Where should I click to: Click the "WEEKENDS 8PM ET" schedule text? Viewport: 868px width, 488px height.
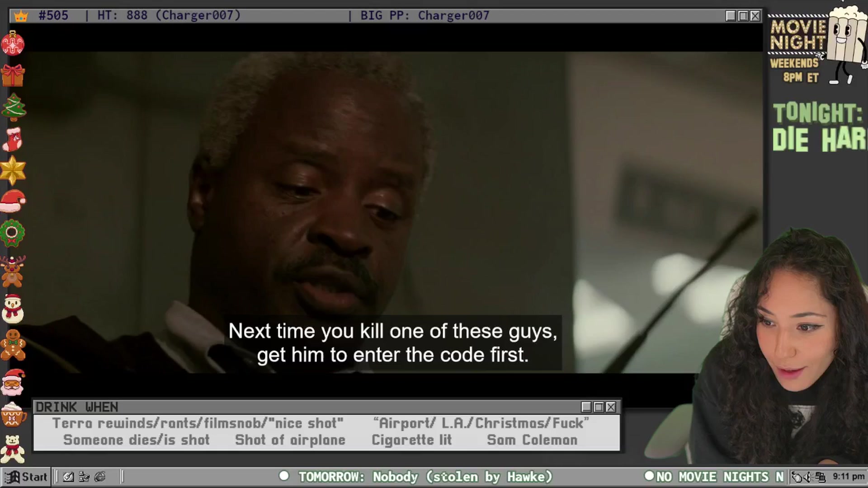point(795,70)
